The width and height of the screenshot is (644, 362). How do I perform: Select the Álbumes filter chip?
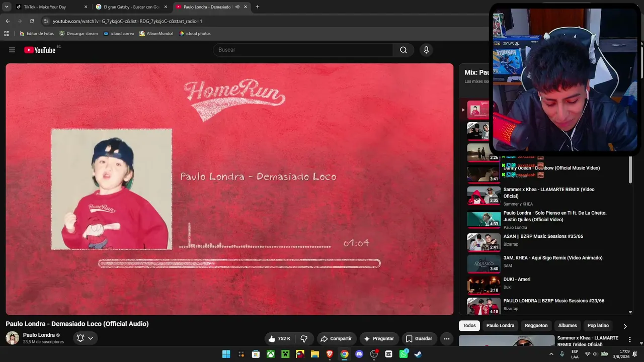568,326
